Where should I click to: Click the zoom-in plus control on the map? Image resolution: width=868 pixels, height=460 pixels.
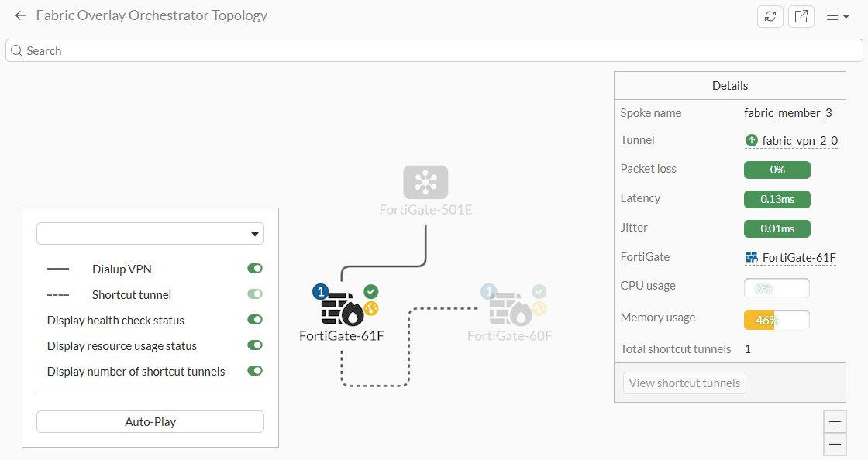(x=835, y=421)
